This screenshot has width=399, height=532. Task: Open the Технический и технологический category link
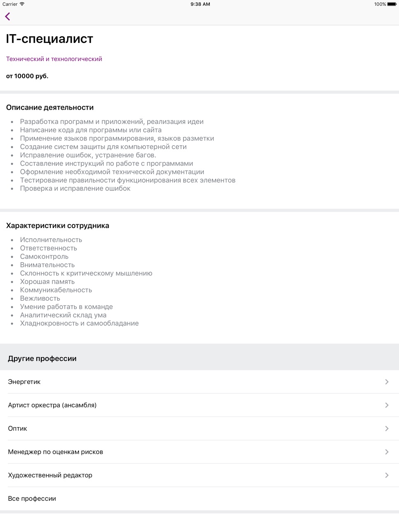coord(54,59)
